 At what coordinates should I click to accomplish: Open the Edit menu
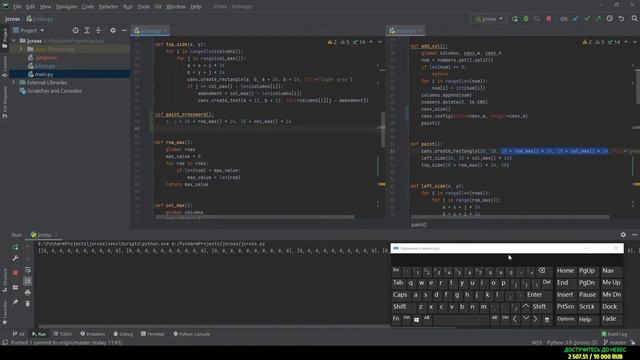[31, 7]
